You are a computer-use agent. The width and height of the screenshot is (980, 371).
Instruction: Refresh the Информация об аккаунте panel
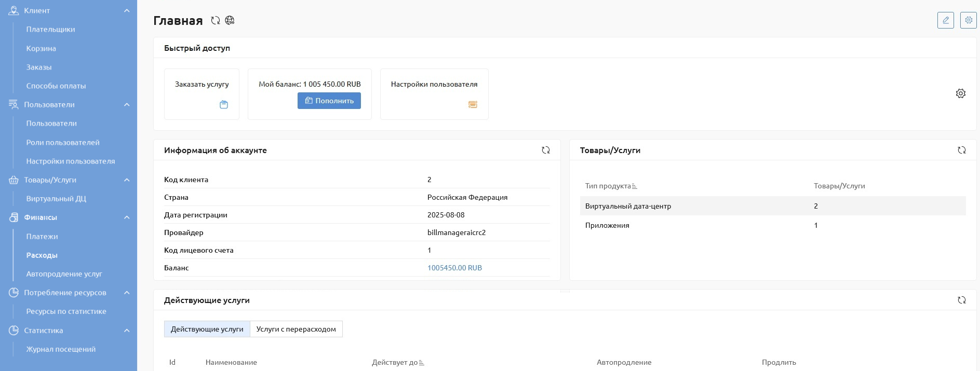tap(546, 150)
